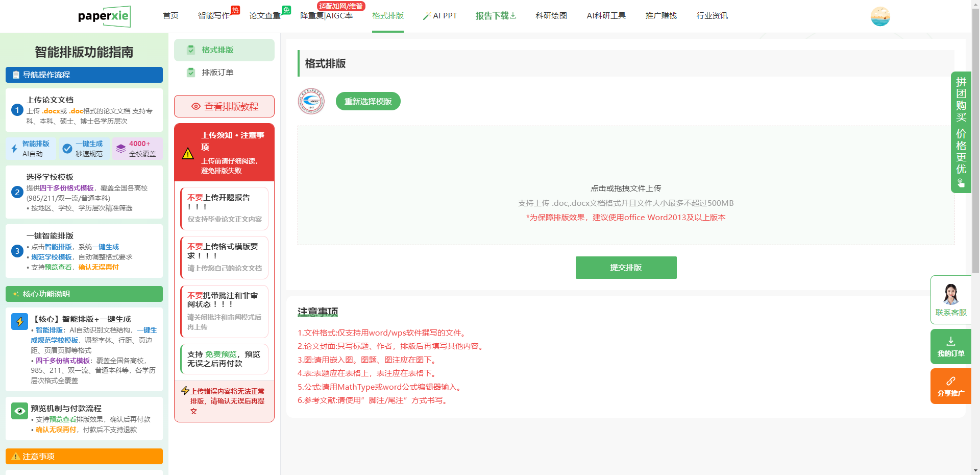
Task: Click the eye icon in 查看排版教程
Action: click(195, 106)
